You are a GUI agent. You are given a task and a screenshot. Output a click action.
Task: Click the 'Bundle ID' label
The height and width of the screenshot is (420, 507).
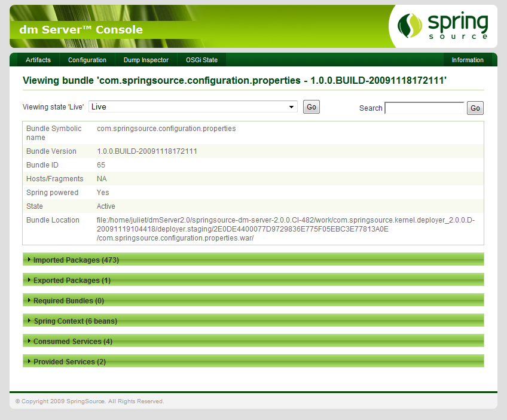(42, 165)
